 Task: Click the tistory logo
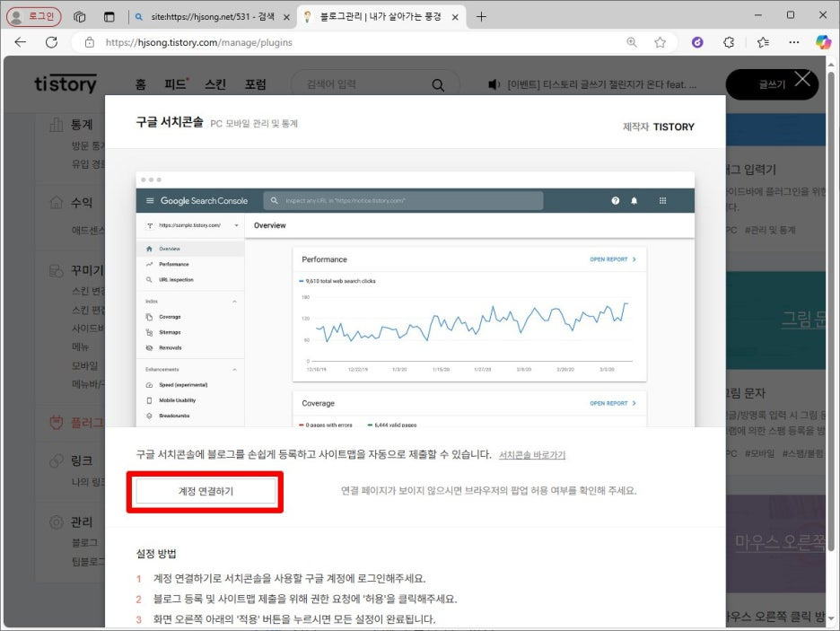pos(66,83)
